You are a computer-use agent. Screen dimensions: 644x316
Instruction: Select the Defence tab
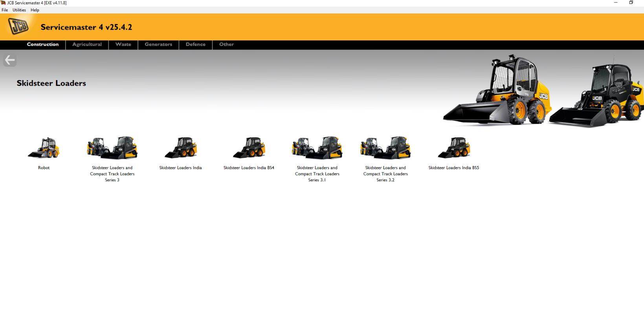pyautogui.click(x=196, y=44)
